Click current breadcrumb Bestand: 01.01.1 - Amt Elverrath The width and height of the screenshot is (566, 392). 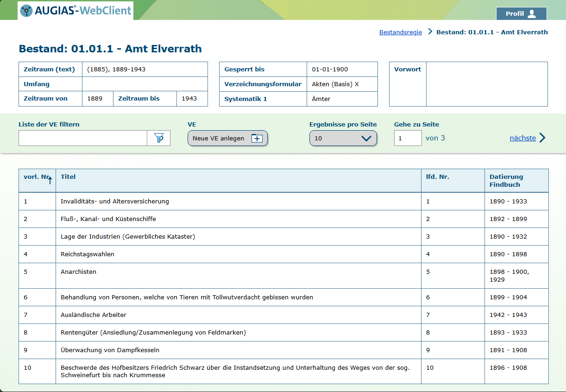[x=492, y=32]
